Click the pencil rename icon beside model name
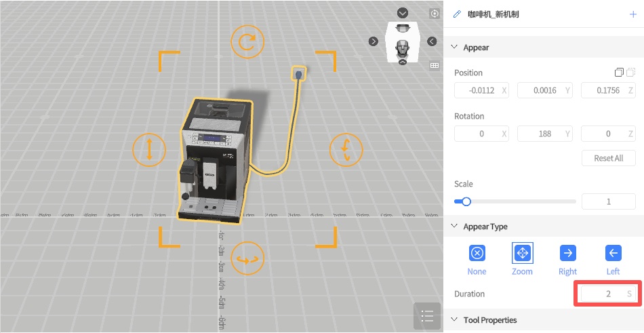Image resolution: width=644 pixels, height=333 pixels. [x=457, y=14]
